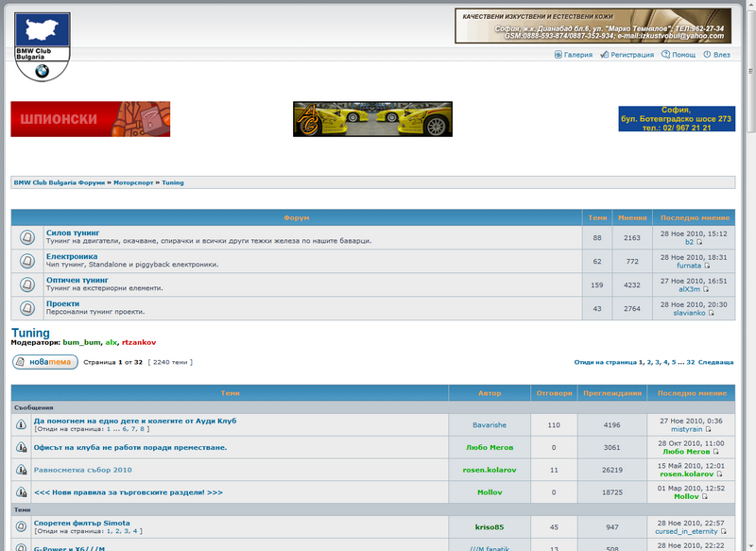Click the новатема new topic button

(x=45, y=362)
